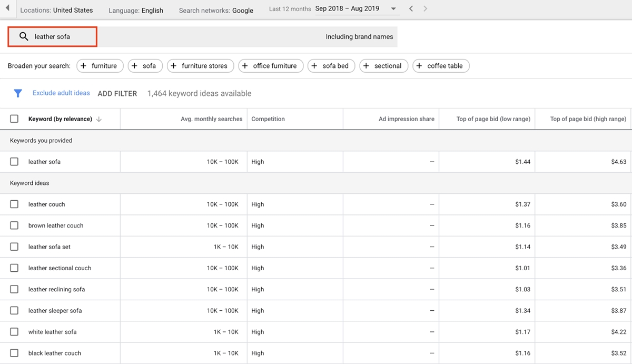Click the sort arrow beside Keyword column
The image size is (632, 364).
[99, 119]
